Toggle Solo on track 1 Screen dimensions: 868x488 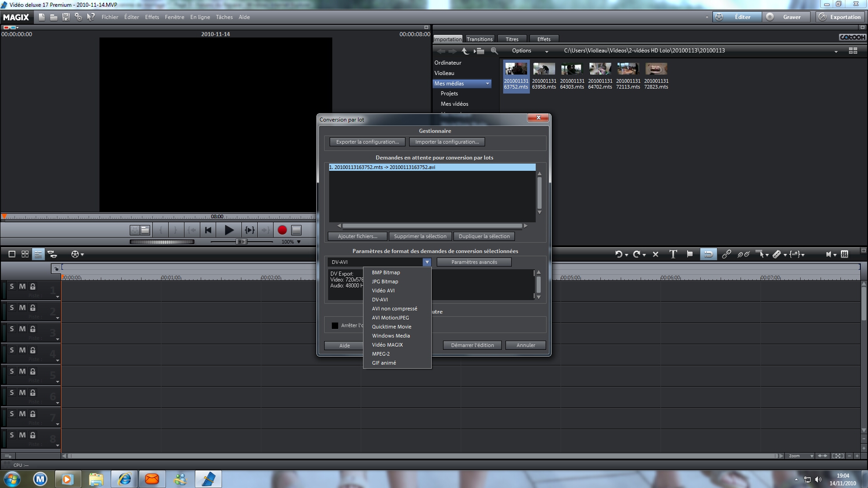(12, 286)
